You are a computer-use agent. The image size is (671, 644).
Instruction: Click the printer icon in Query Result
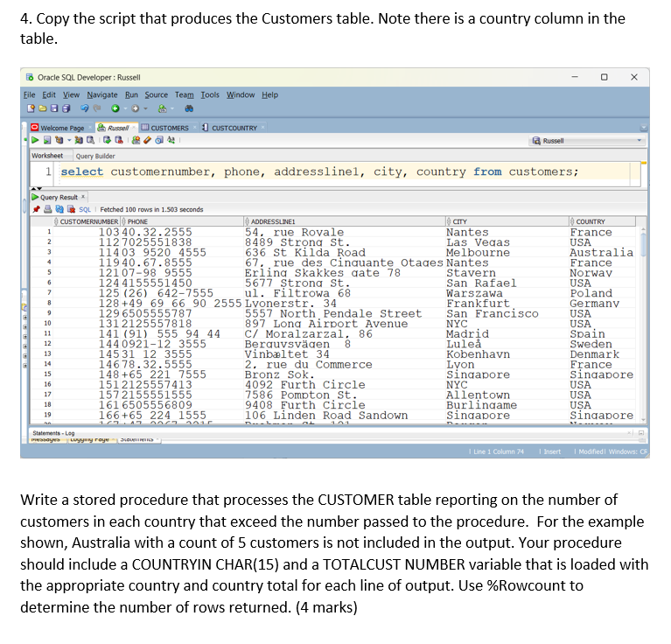point(48,209)
